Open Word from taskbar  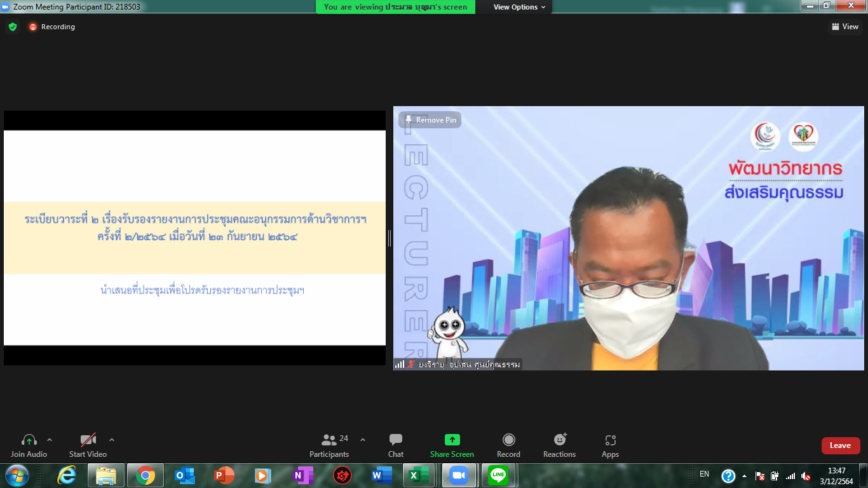click(x=382, y=475)
